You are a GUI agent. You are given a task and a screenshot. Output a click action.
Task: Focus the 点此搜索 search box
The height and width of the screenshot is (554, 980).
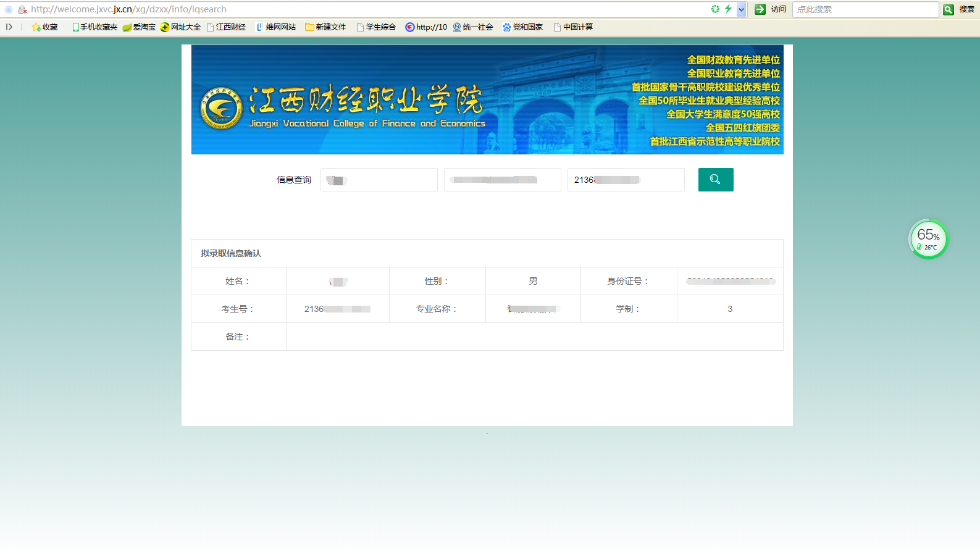coord(865,9)
